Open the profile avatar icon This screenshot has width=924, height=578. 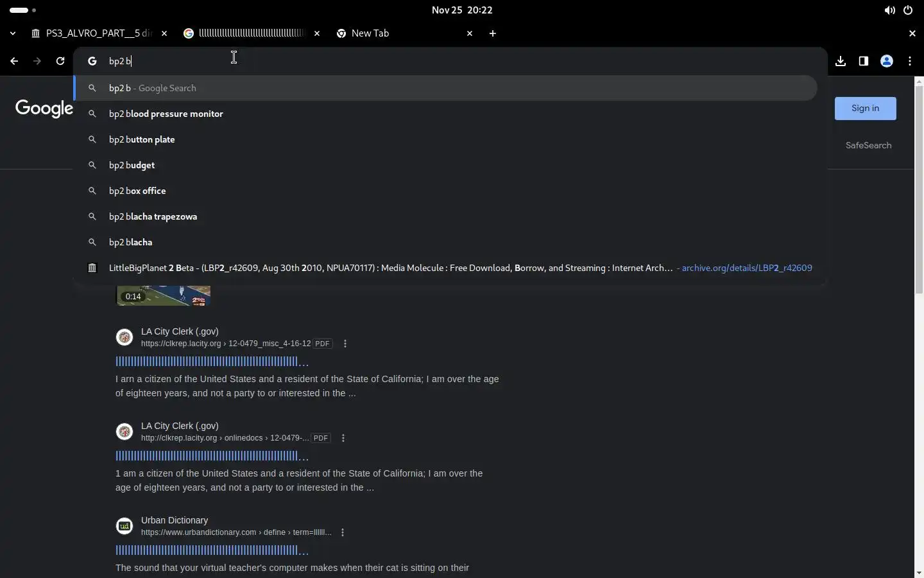(887, 61)
